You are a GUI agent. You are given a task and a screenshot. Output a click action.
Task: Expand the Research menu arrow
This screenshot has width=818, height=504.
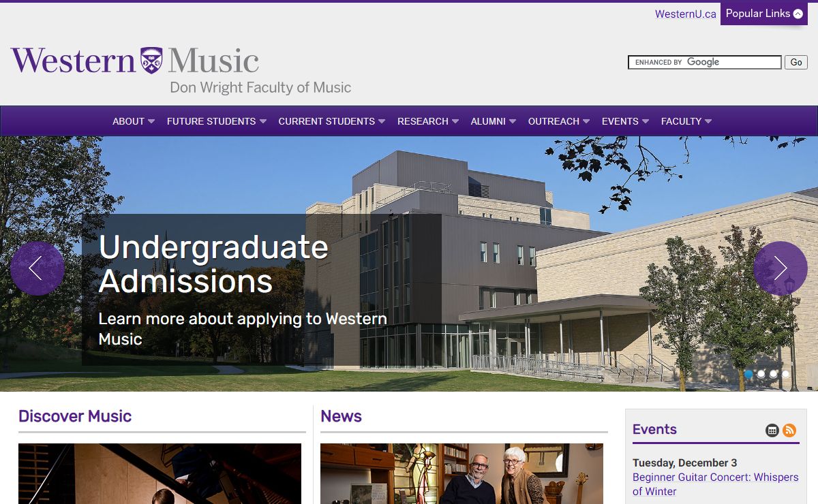tap(455, 121)
